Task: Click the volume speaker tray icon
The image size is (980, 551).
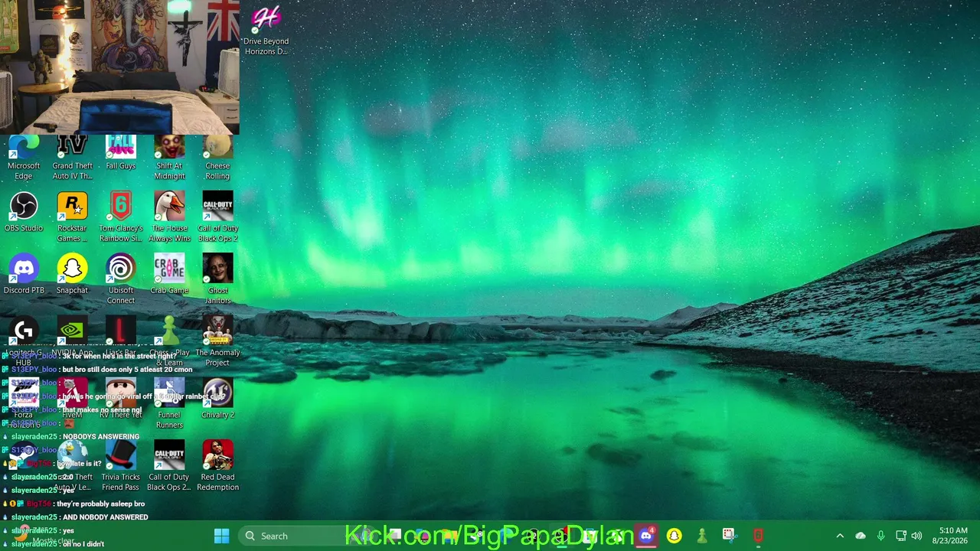Action: point(917,536)
